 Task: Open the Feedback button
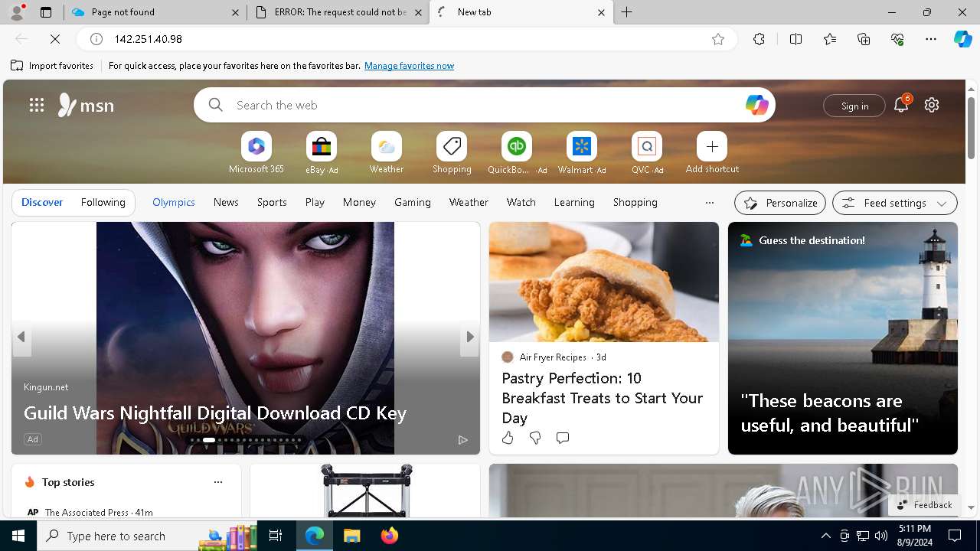pyautogui.click(x=924, y=504)
